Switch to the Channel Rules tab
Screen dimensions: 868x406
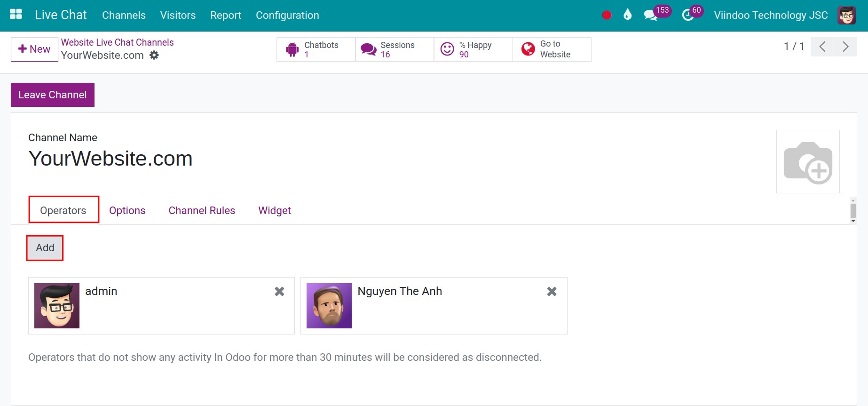click(202, 210)
